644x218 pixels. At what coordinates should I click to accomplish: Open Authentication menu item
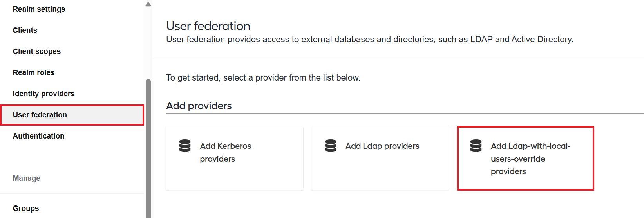[x=38, y=136]
